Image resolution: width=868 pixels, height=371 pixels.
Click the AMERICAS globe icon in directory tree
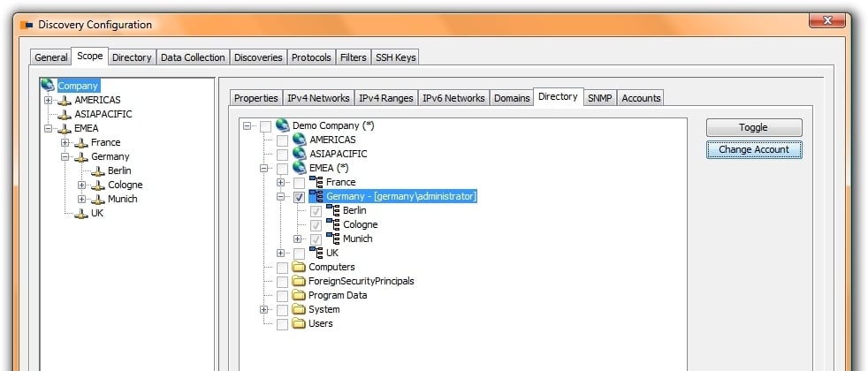300,140
